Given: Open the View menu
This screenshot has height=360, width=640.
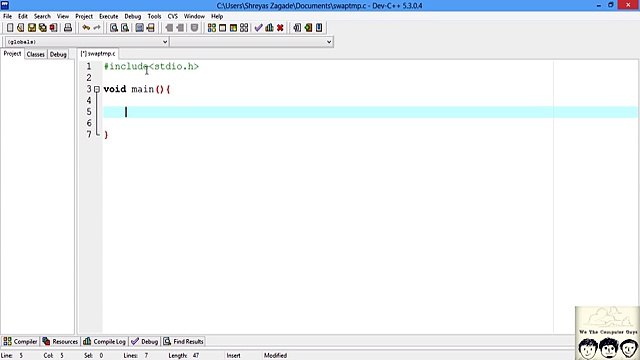Looking at the screenshot, I should (62, 16).
